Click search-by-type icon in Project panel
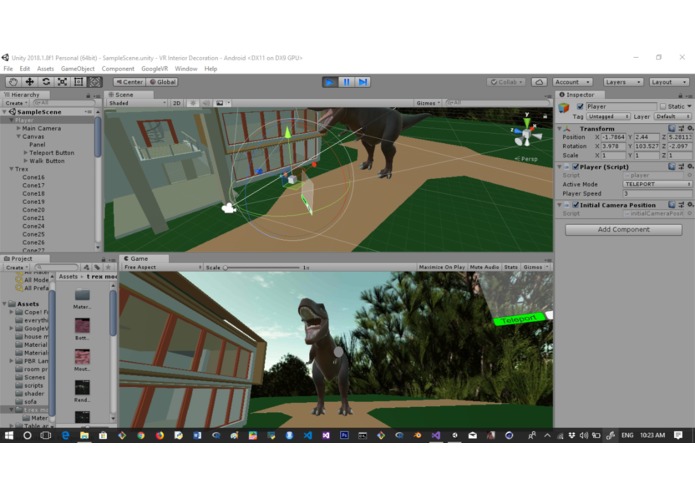Image resolution: width=695 pixels, height=494 pixels. pos(86,267)
